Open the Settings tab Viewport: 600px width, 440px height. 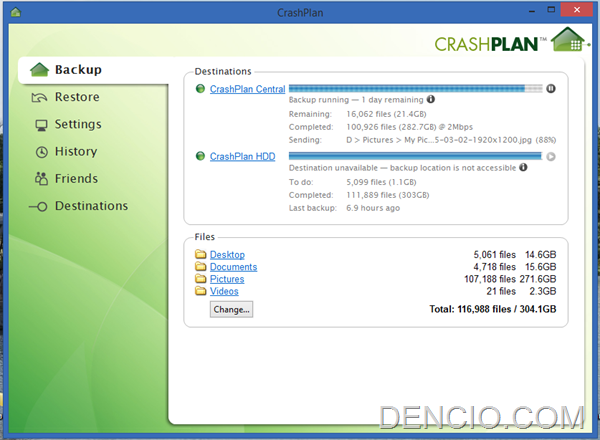point(78,124)
